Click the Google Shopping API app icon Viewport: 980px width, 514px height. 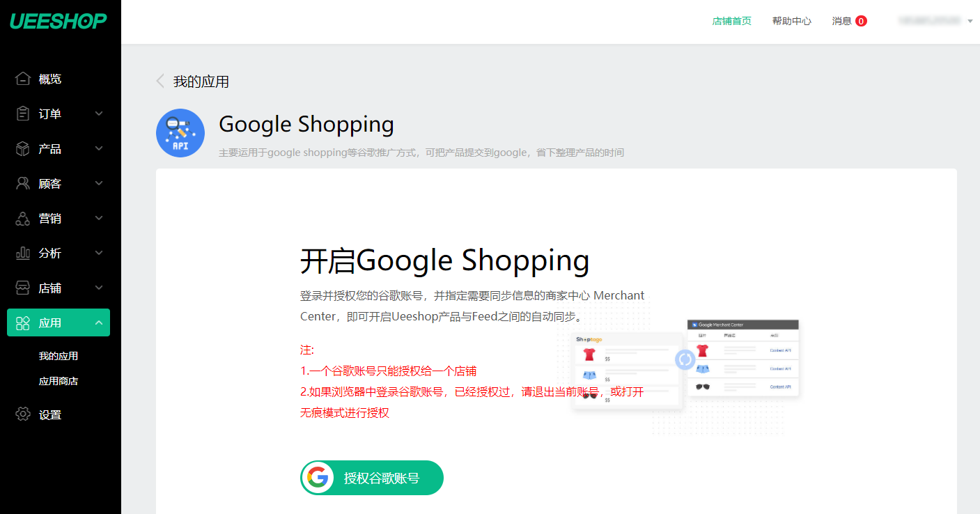coord(180,133)
